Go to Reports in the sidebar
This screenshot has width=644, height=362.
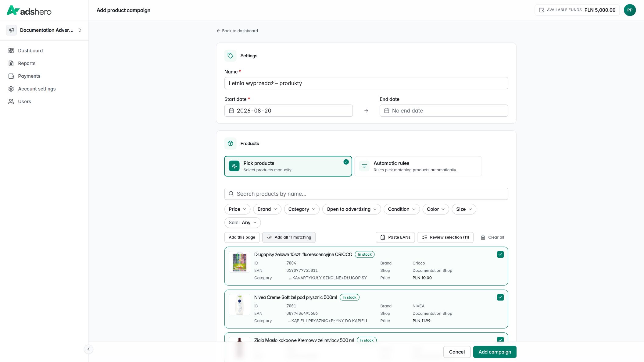(27, 63)
